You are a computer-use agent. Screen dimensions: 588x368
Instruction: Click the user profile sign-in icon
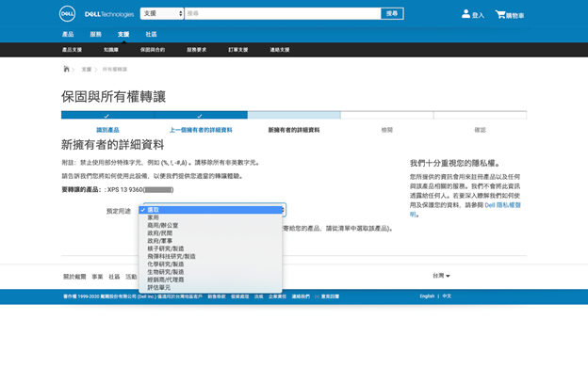465,14
